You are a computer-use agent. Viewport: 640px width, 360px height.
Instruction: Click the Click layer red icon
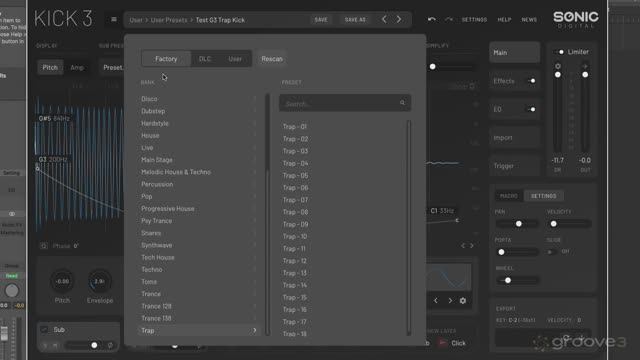[442, 343]
